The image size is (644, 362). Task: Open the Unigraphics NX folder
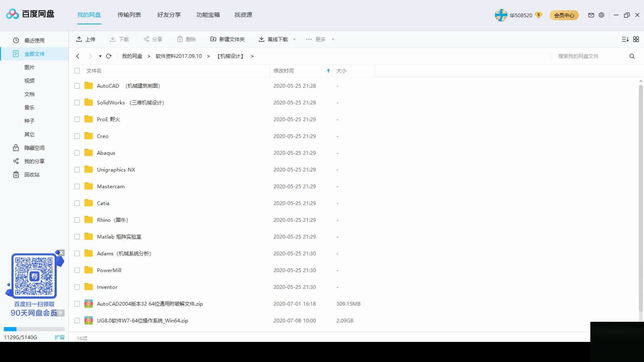coord(116,170)
